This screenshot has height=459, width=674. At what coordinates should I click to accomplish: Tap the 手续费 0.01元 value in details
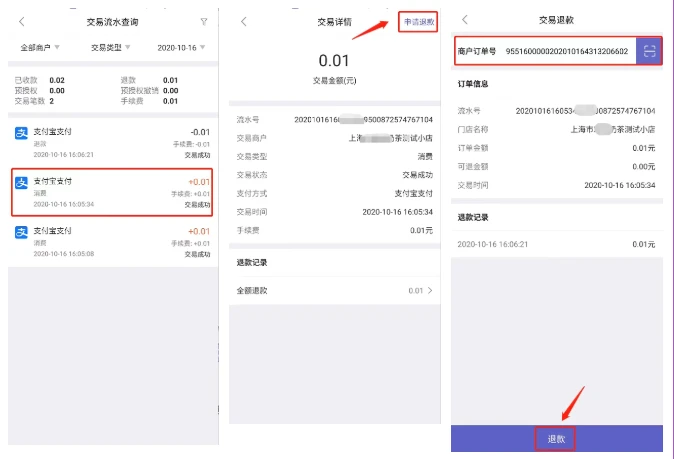[421, 230]
